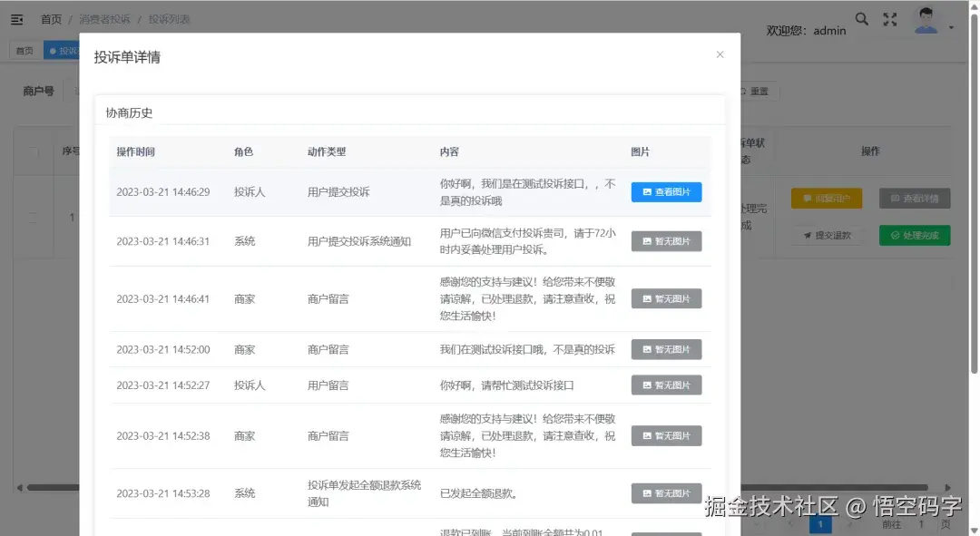Click the gray 查看详情 button
Image resolution: width=980 pixels, height=536 pixels.
coord(914,198)
